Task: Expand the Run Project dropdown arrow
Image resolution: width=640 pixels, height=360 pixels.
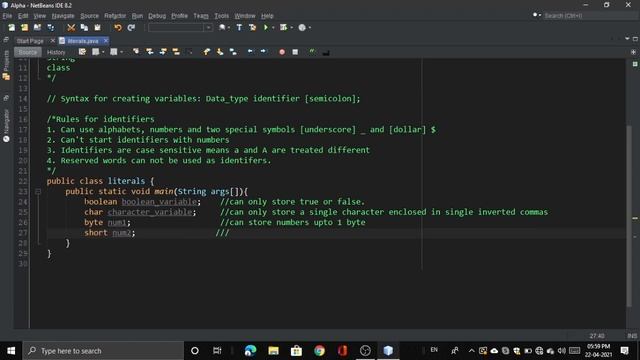Action: point(273,28)
